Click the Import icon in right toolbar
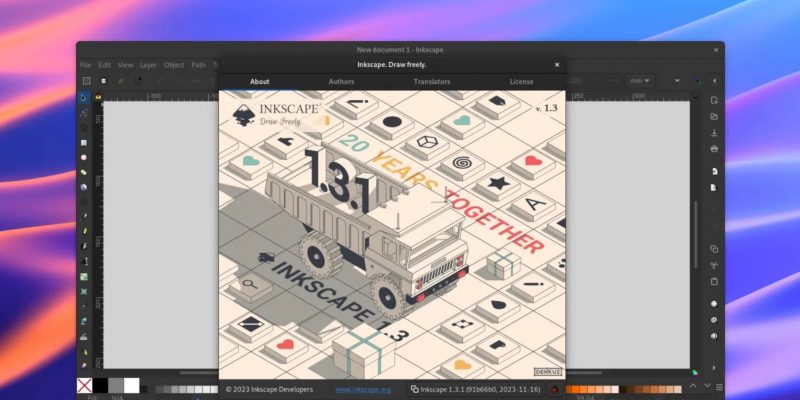Screen dimensions: 800x400 point(714,171)
